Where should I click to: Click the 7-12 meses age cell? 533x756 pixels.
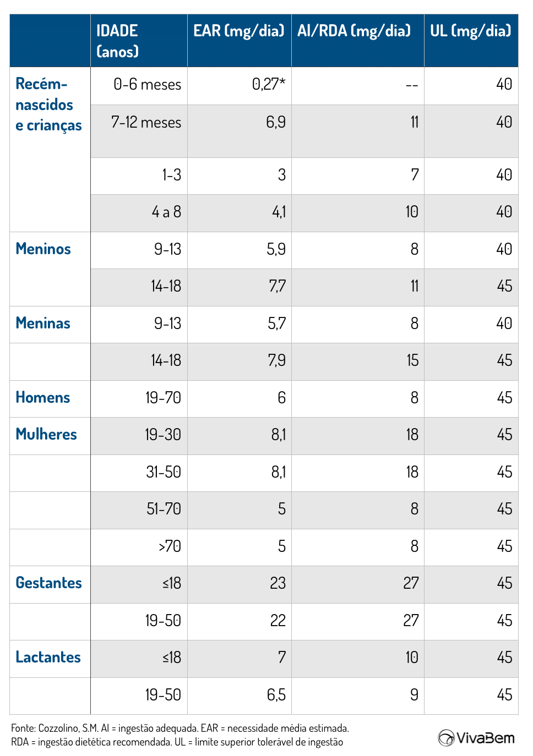pyautogui.click(x=146, y=123)
